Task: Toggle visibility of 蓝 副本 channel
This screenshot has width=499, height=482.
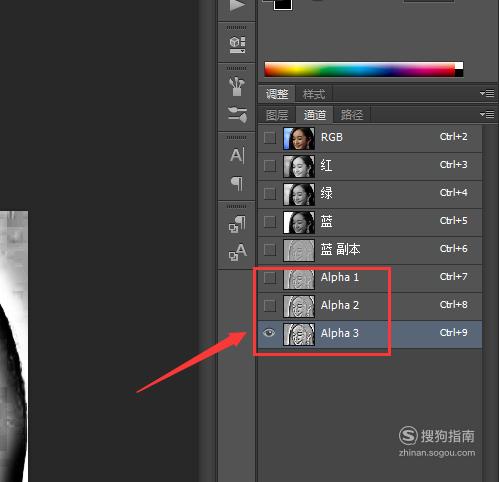Action: click(x=269, y=250)
